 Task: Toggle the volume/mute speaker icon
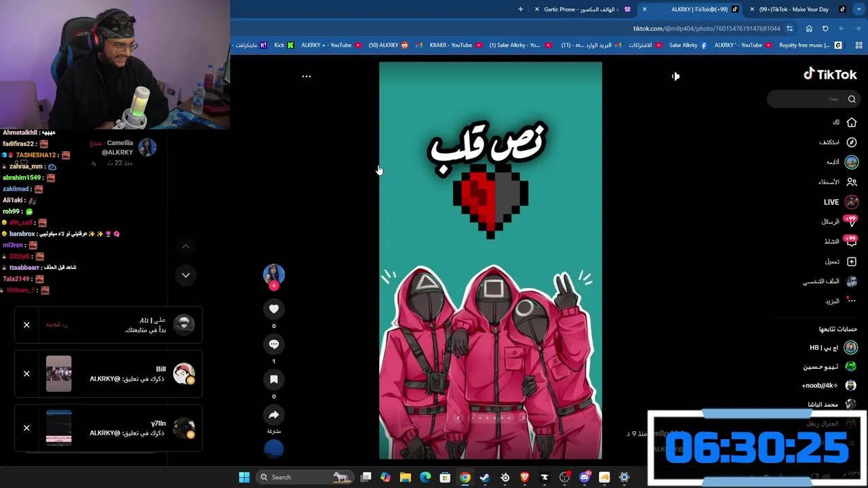pyautogui.click(x=675, y=76)
